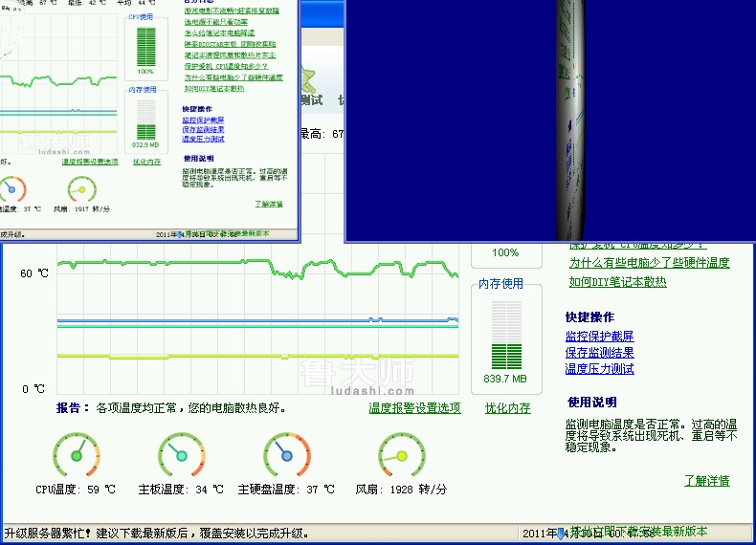Image resolution: width=756 pixels, height=545 pixels.
Task: Choose 保存监测结果 in the larger window
Action: (599, 353)
